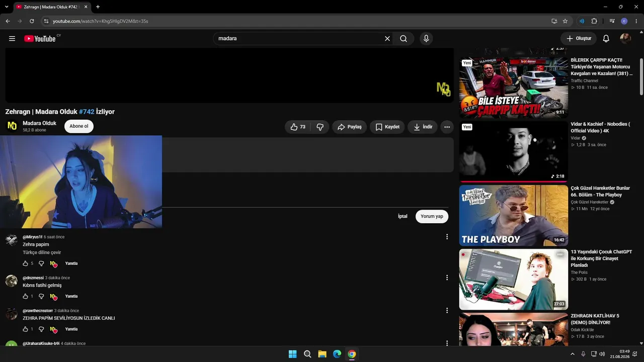Launch Microsoft Edge from the taskbar
Screen dimensions: 644x362
tap(337, 354)
